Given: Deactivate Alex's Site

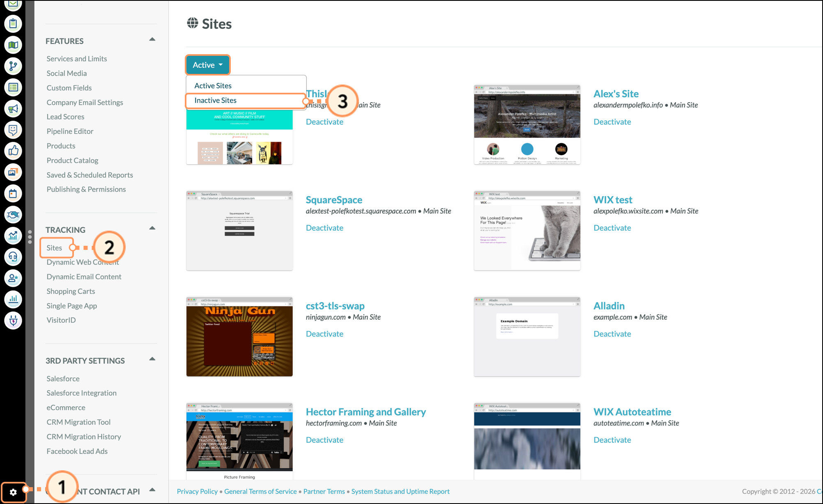Looking at the screenshot, I should [x=612, y=122].
